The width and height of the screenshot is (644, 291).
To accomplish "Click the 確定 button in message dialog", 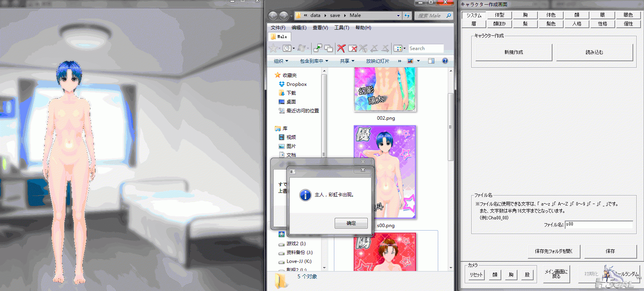I will point(351,223).
